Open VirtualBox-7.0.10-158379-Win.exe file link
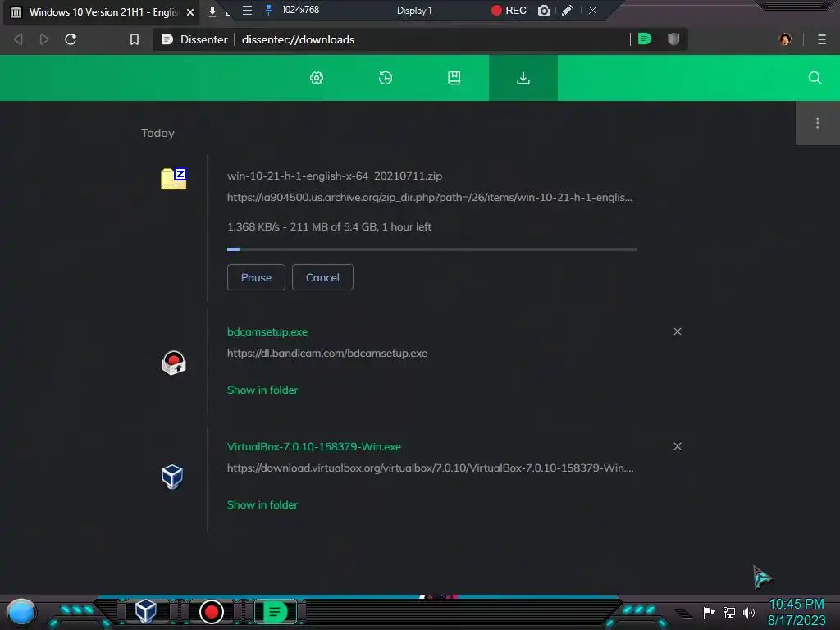The image size is (840, 630). click(314, 446)
